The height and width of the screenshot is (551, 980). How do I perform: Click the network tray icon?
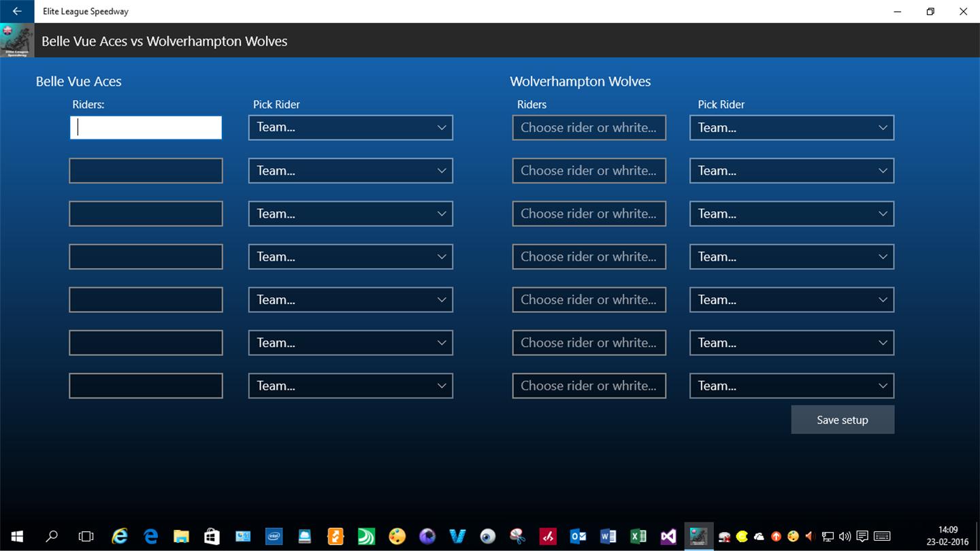coord(828,537)
